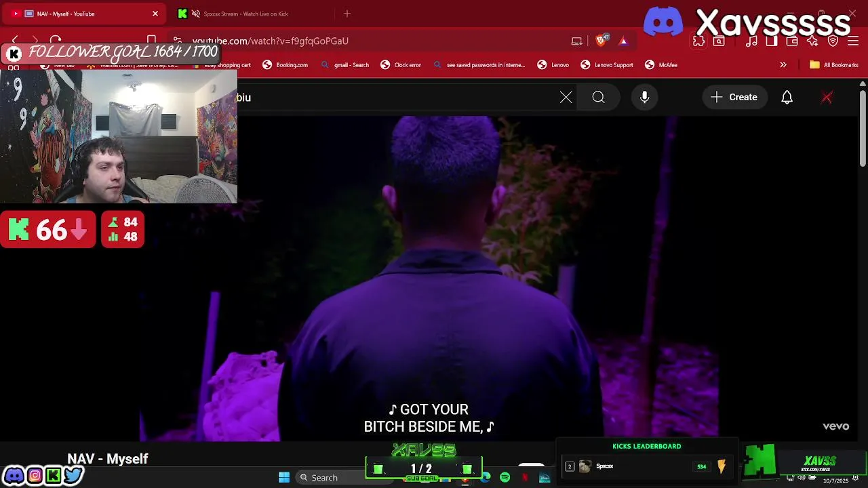Open a new browser tab with the plus button
This screenshot has width=868, height=488.
click(347, 14)
